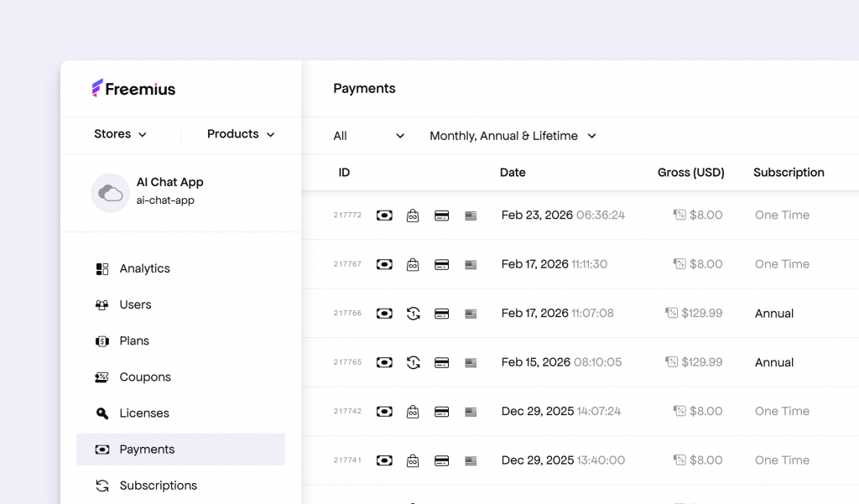Click the AI Chat App cloud logo

[110, 193]
